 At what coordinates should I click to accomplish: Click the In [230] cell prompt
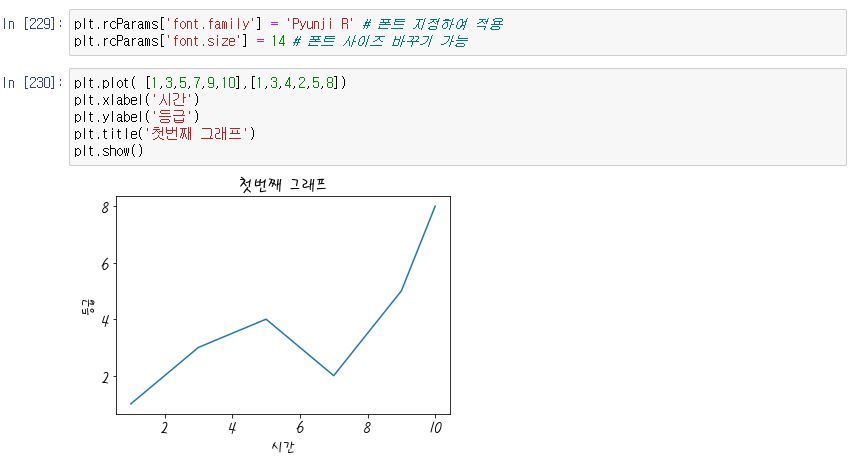pos(33,83)
